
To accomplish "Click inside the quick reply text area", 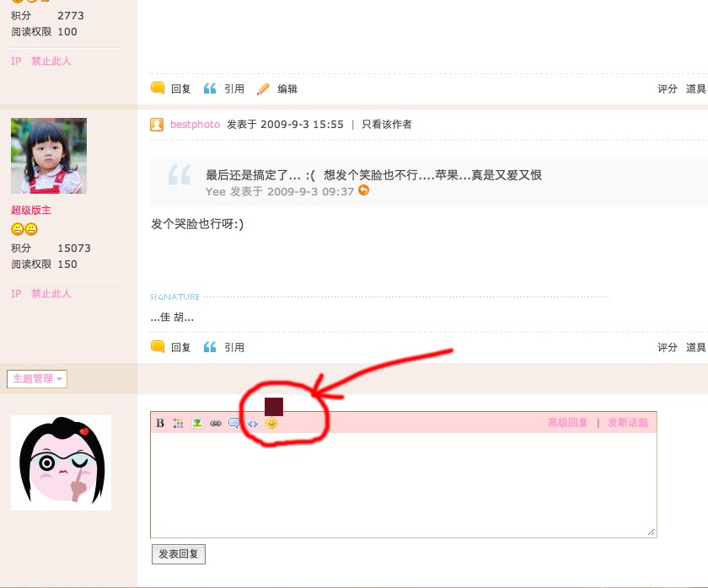I will tap(403, 484).
